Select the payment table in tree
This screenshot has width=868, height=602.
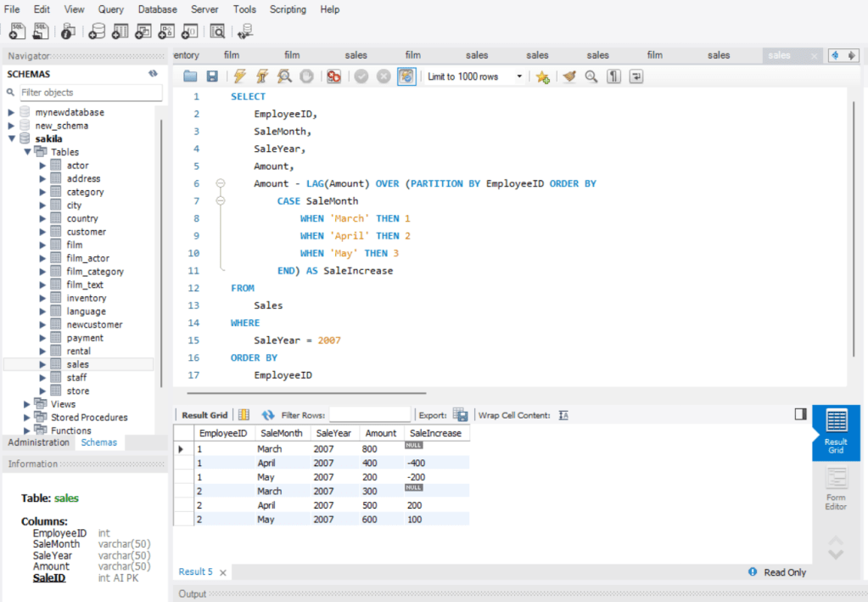pyautogui.click(x=85, y=338)
